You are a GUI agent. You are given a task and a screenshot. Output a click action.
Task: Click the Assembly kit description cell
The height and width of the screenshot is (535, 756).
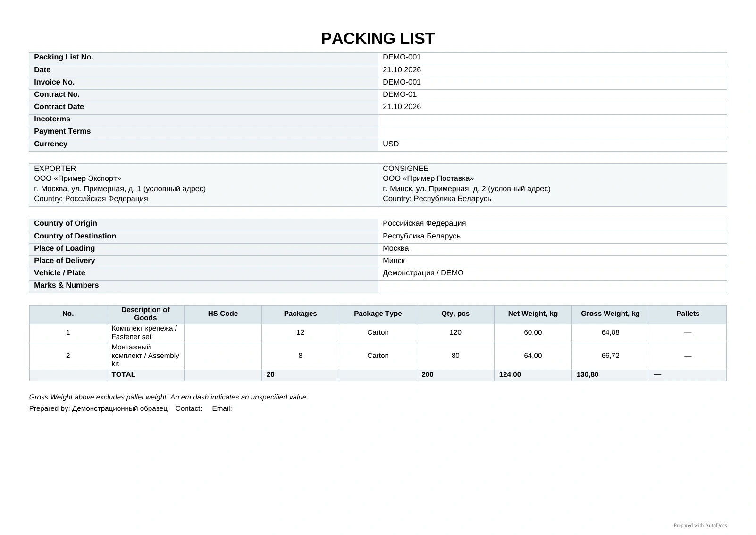tap(145, 356)
